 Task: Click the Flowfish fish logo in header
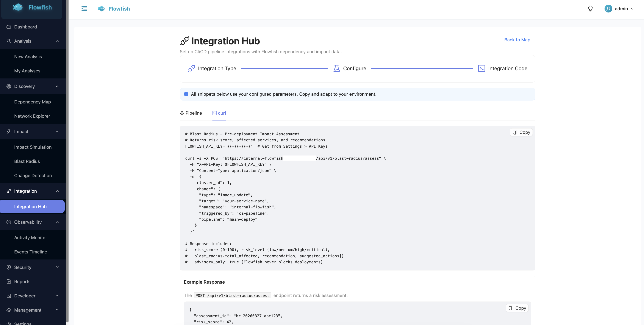pyautogui.click(x=101, y=8)
